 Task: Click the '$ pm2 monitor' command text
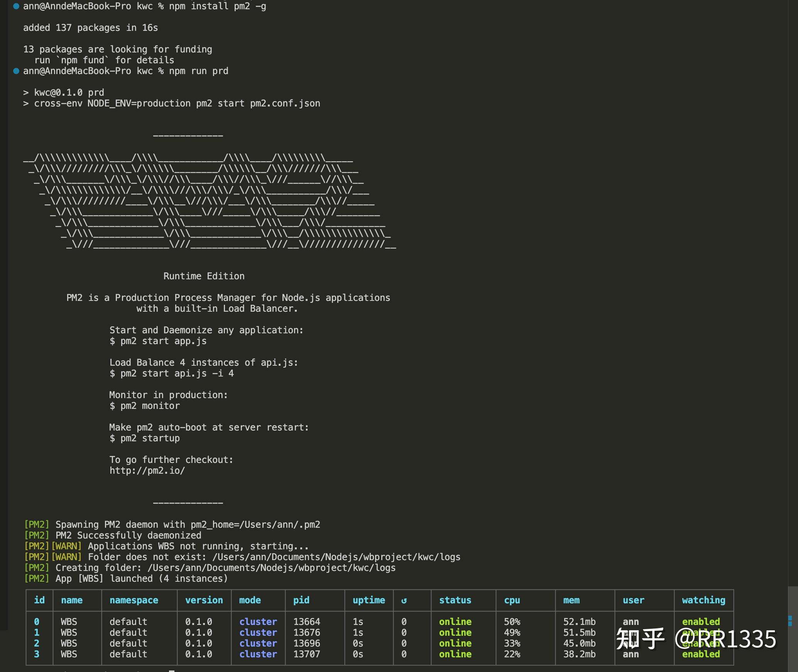(x=145, y=406)
